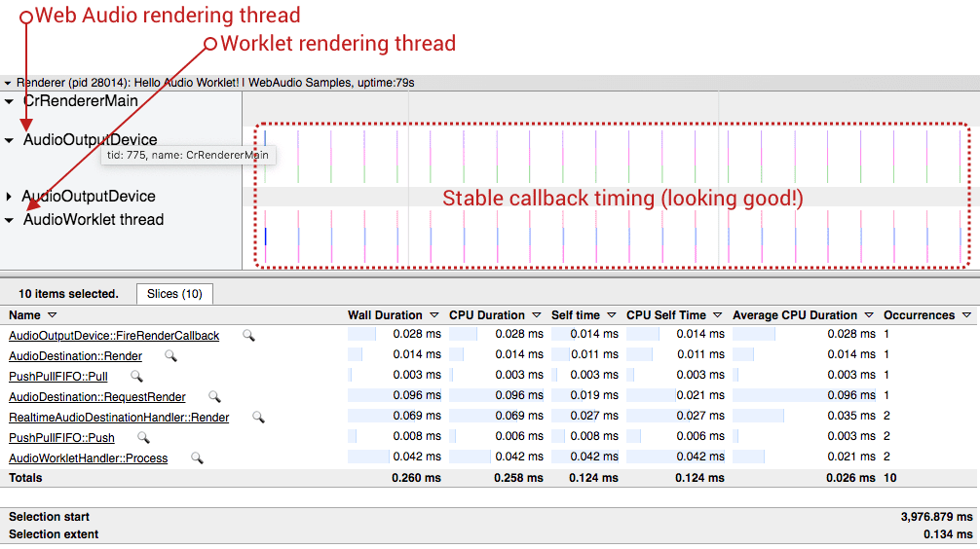The height and width of the screenshot is (549, 980).
Task: Expand the second AudioOutputDevice track
Action: point(9,197)
